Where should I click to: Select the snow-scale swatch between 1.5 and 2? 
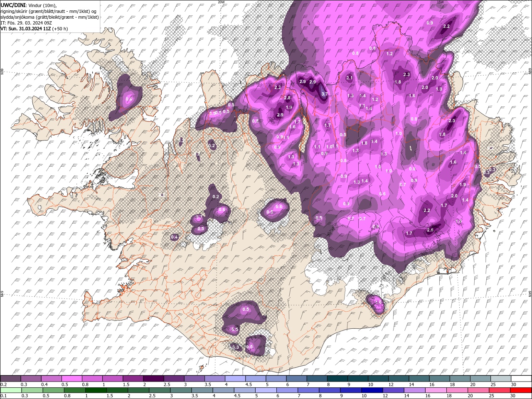133,379
